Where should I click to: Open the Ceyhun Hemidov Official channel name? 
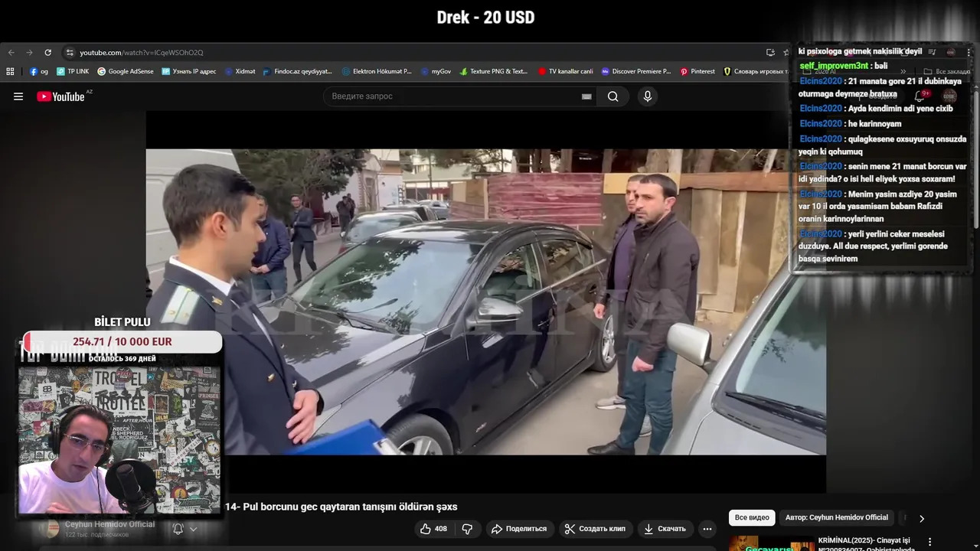109,524
